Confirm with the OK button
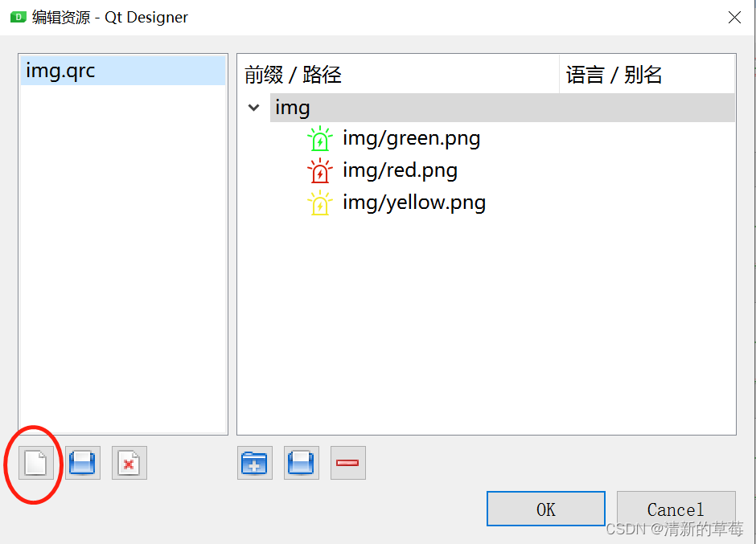756x544 pixels. coord(546,509)
